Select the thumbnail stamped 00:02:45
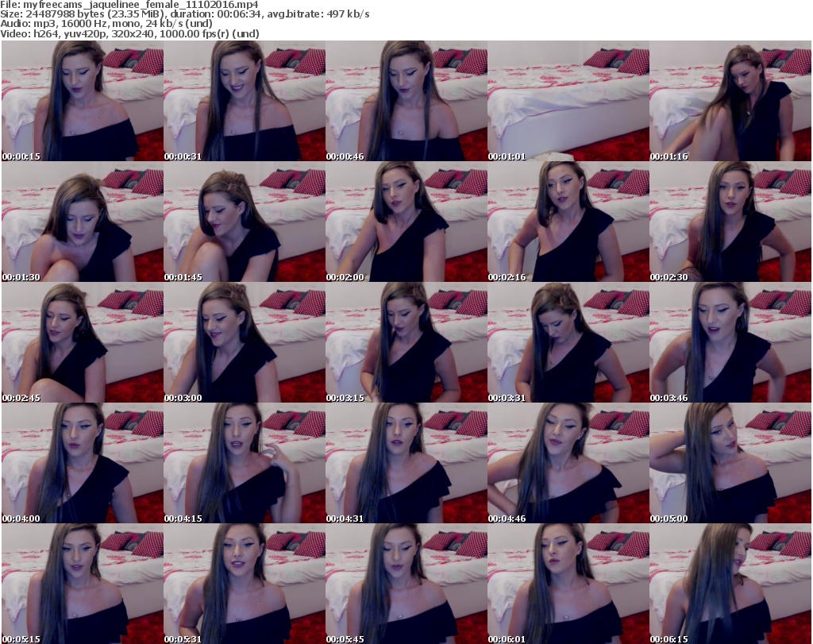The image size is (813, 644). pos(83,342)
